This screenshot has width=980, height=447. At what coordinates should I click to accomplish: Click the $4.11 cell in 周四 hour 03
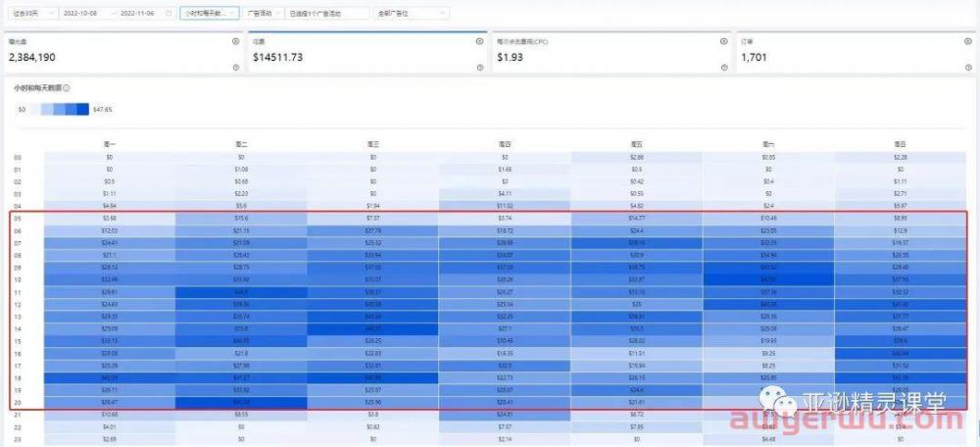[505, 194]
